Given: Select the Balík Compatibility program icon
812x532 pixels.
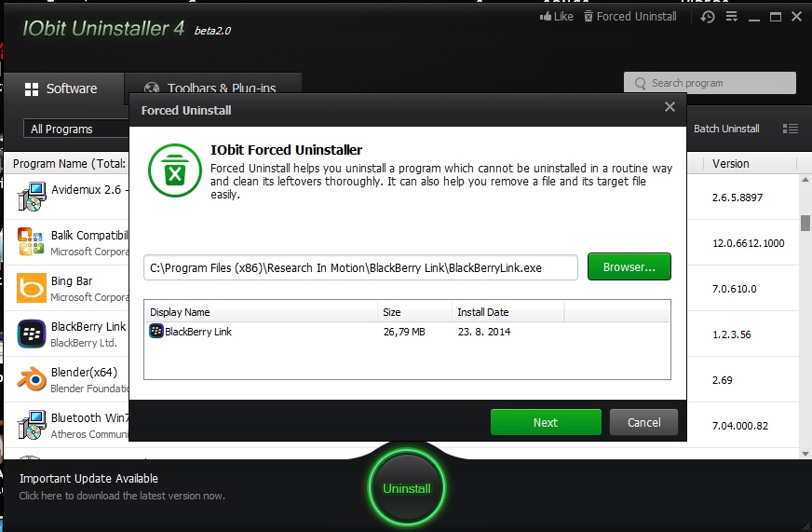Looking at the screenshot, I should 31,242.
